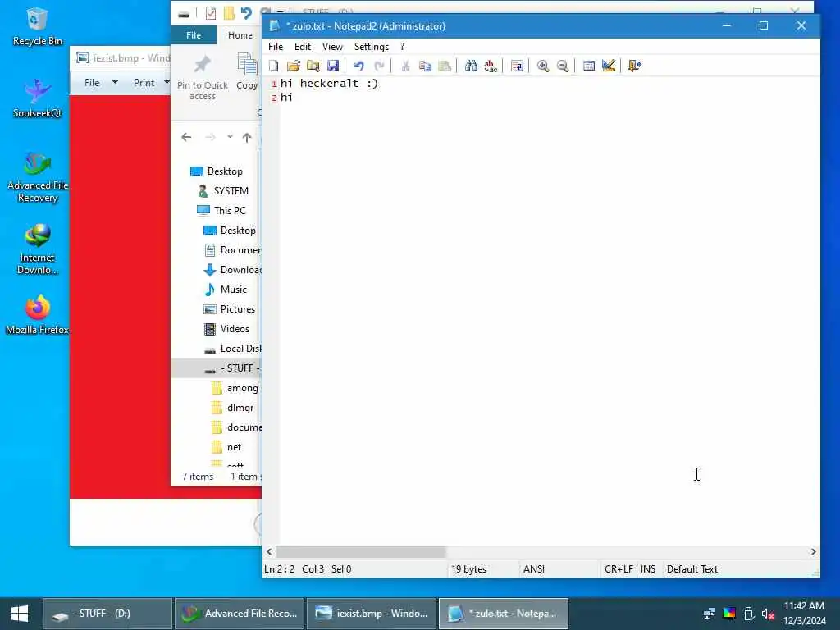Select Internet Download Manager desktop icon
The width and height of the screenshot is (840, 630).
click(37, 249)
